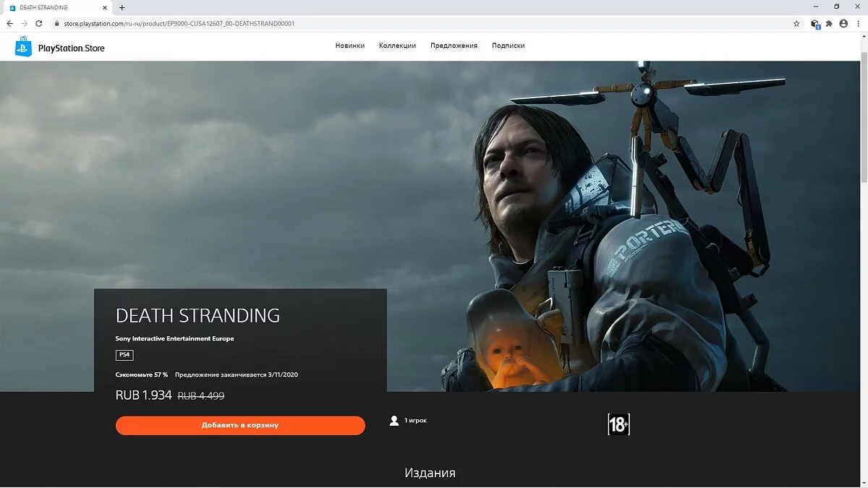This screenshot has width=868, height=488.
Task: Open the Предложения menu item
Action: [454, 46]
